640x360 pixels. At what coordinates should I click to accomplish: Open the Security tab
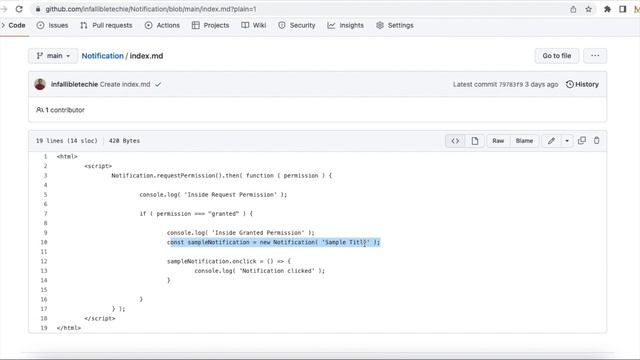297,25
